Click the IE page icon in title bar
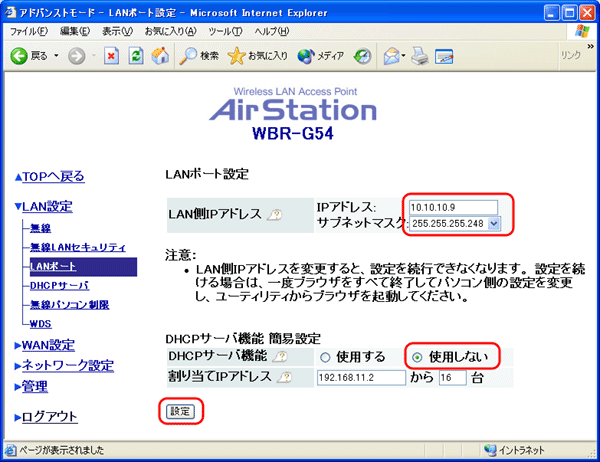Viewport: 600px width, 462px height. point(11,13)
